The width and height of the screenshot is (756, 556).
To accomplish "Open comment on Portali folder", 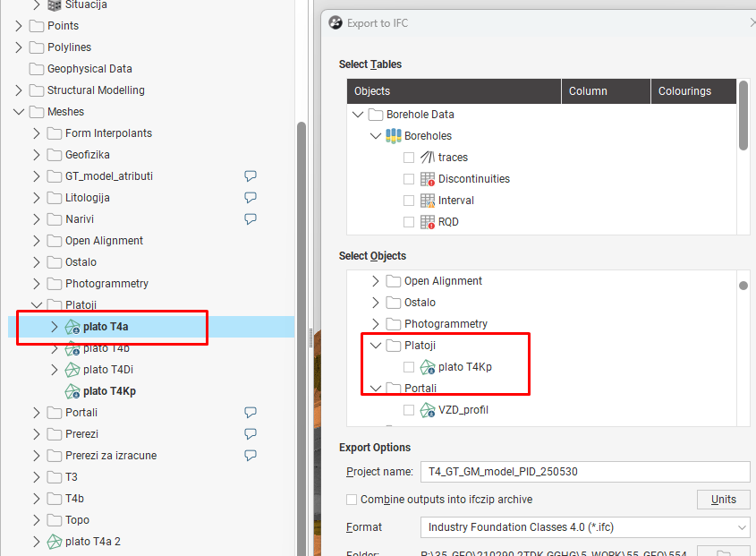I will pyautogui.click(x=251, y=412).
